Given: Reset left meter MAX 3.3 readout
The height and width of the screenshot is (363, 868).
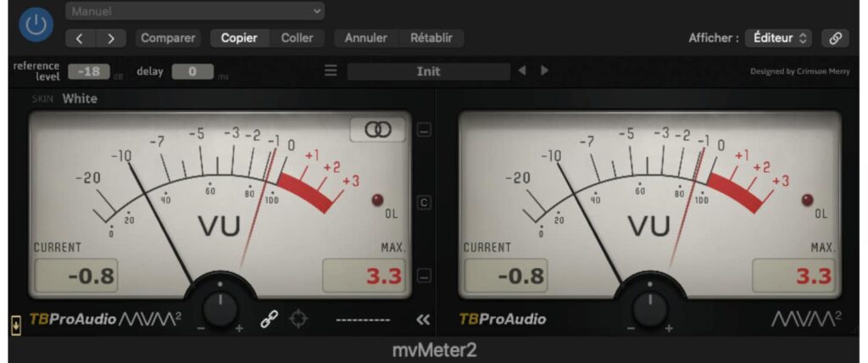Looking at the screenshot, I should 365,276.
